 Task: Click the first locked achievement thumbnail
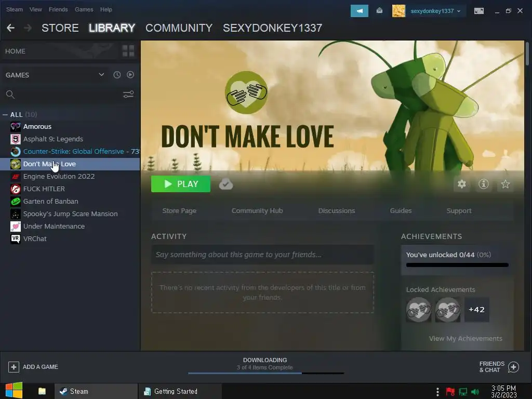click(x=419, y=310)
